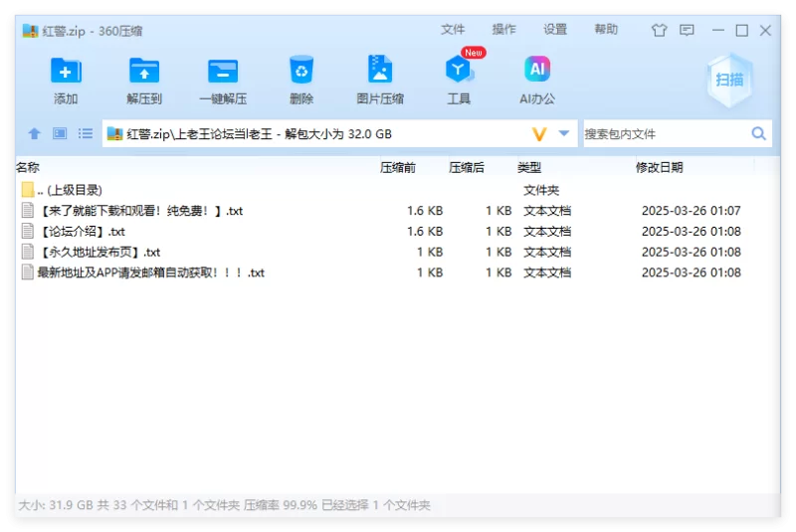Open the AI办公 icon

[x=537, y=69]
